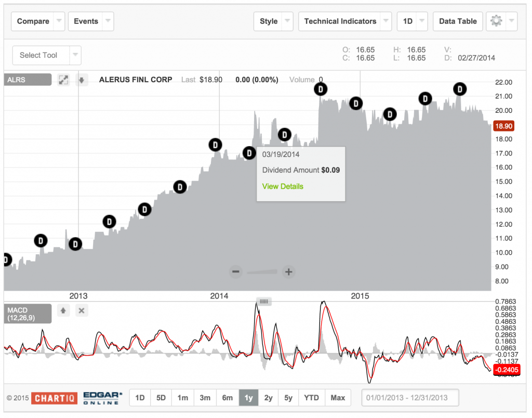Open the Data Table

[x=458, y=21]
